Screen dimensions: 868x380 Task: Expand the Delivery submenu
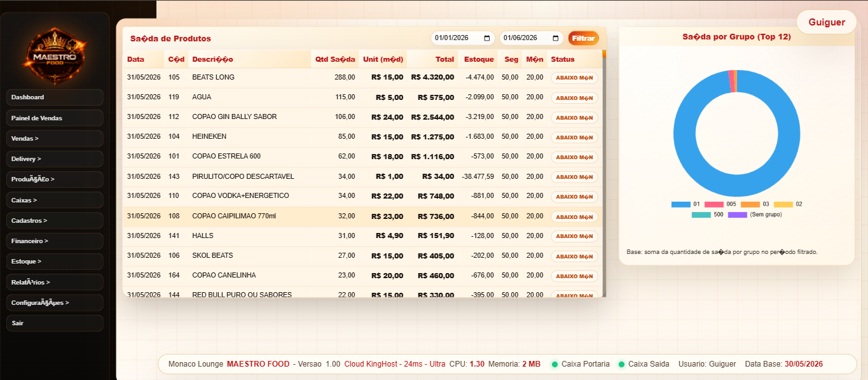click(x=55, y=159)
